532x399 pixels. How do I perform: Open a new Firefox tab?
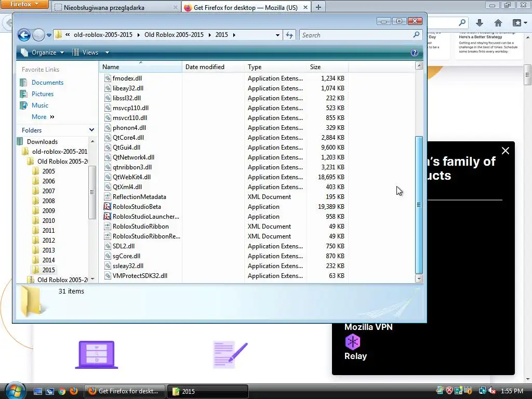click(x=318, y=7)
